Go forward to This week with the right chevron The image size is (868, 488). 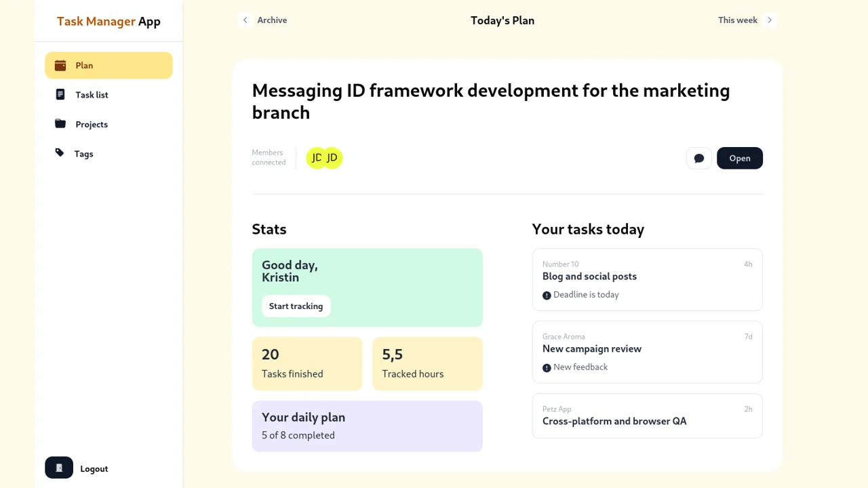pyautogui.click(x=770, y=20)
